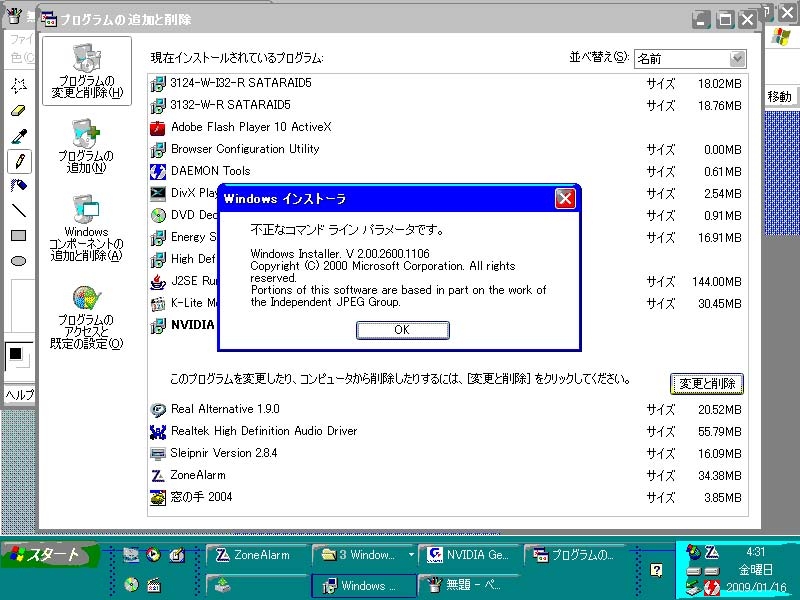Open the 並べ替え sort dropdown

(737, 59)
